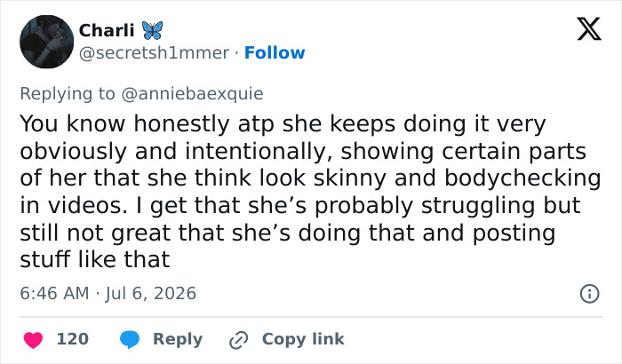Viewport: 622px width, 364px height.
Task: Click the tweet's last line 'stuff like that'
Action: click(x=95, y=260)
